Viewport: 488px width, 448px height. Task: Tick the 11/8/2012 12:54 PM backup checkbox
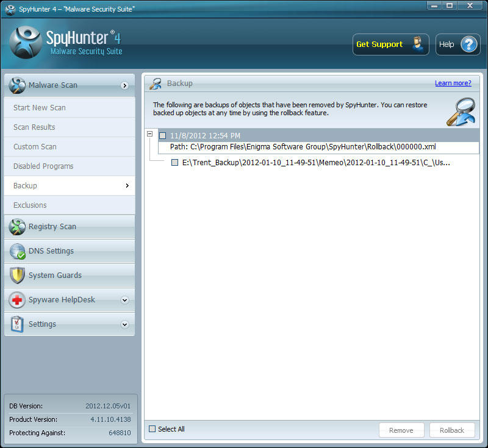162,135
